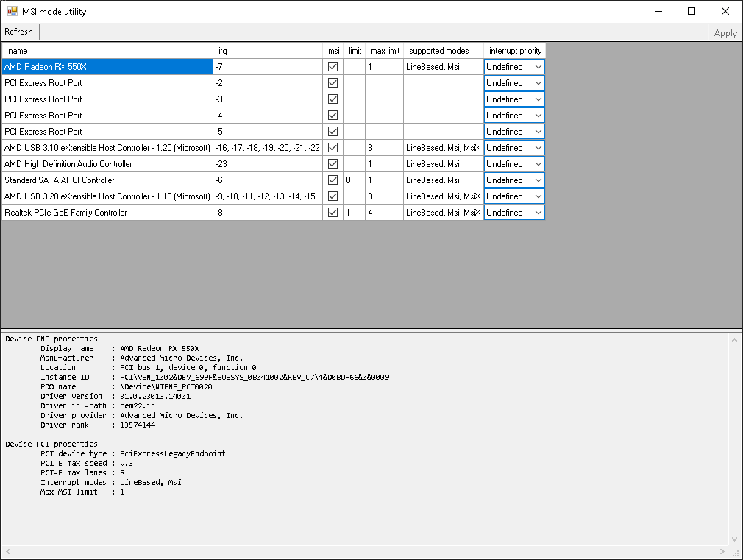
Task: Click the MSI mode utility app icon
Action: point(13,11)
